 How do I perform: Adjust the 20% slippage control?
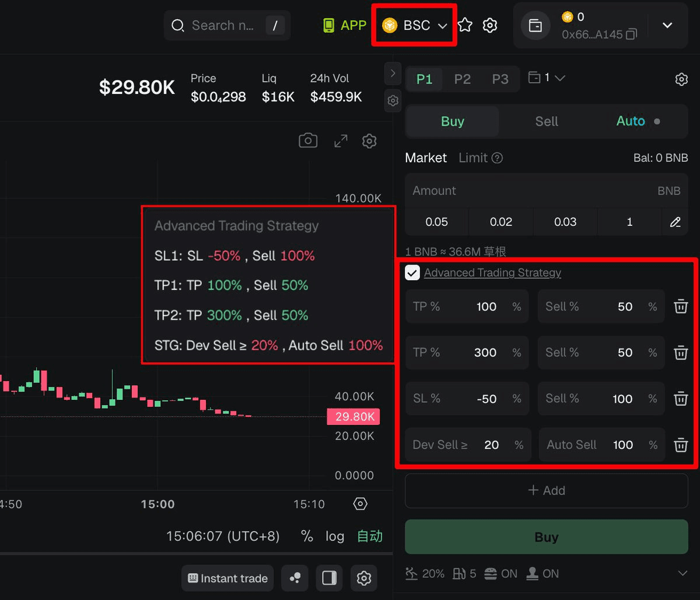[425, 574]
